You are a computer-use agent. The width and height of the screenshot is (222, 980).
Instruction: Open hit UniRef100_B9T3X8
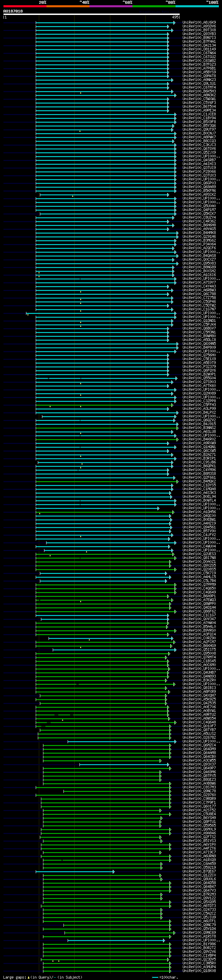click(x=199, y=30)
